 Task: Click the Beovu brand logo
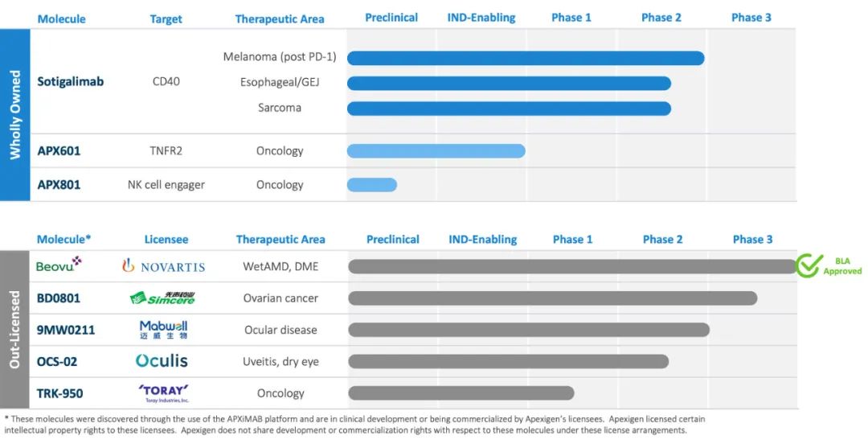(x=59, y=265)
